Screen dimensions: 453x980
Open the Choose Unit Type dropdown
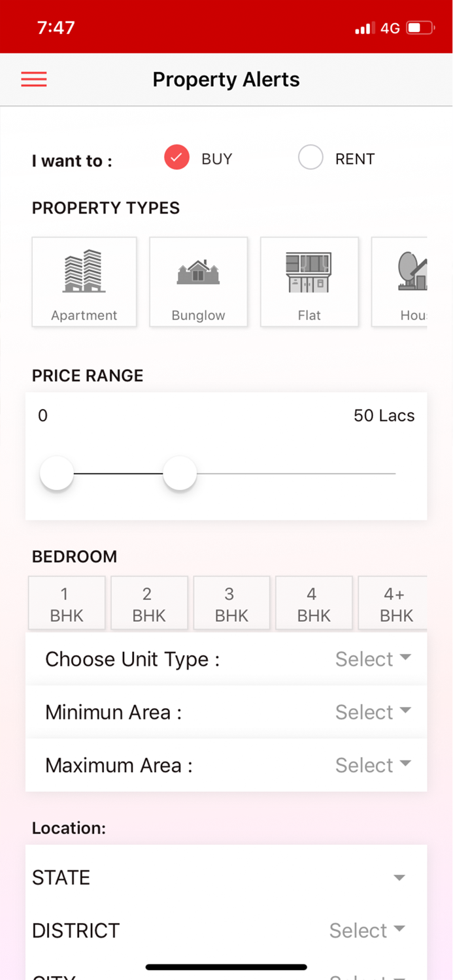point(373,659)
